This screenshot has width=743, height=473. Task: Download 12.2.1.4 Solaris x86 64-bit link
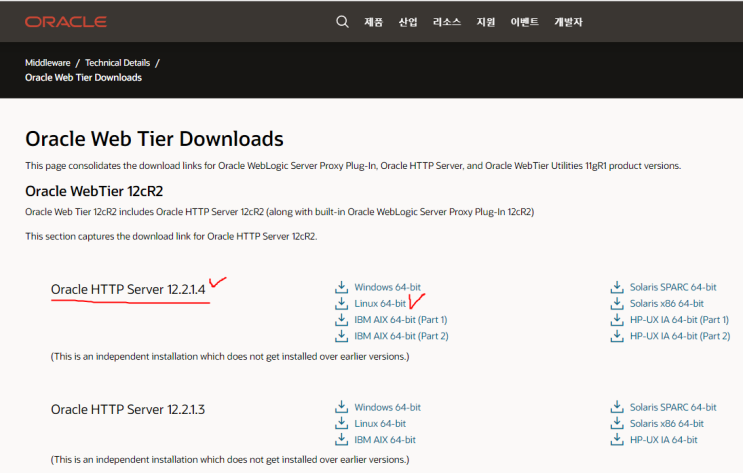pyautogui.click(x=667, y=303)
